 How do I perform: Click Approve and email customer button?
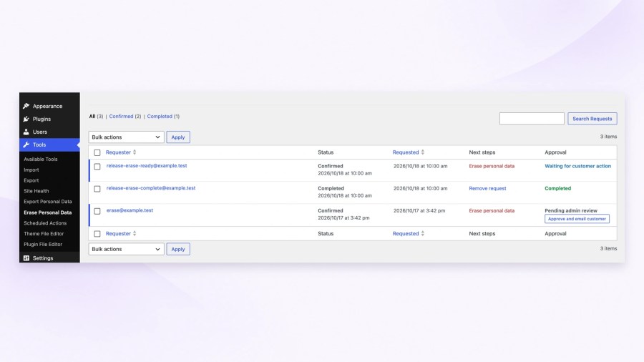point(577,219)
